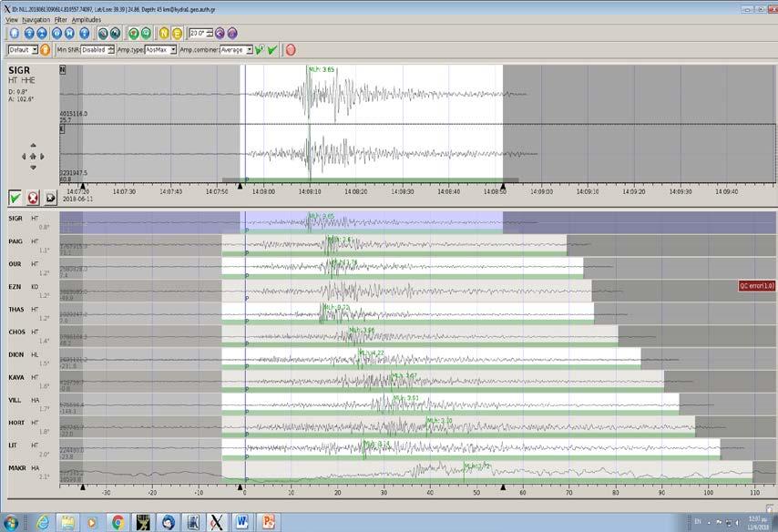Click the blue home icon in toolbar
Viewport: 778px width, 532px height.
point(15,33)
